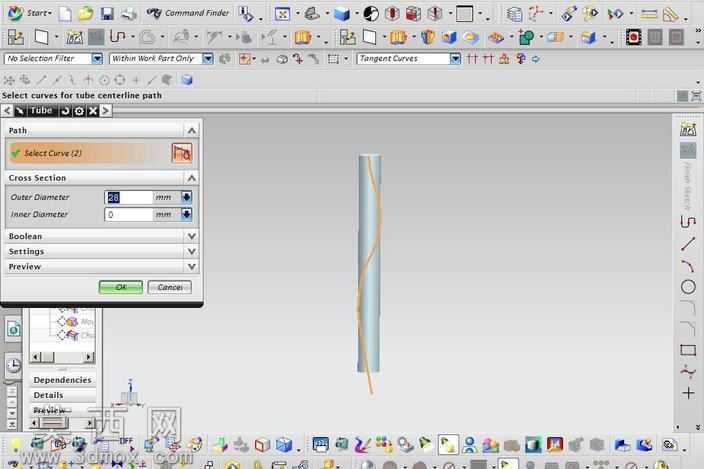Click the Inner Diameter input field

coord(128,215)
